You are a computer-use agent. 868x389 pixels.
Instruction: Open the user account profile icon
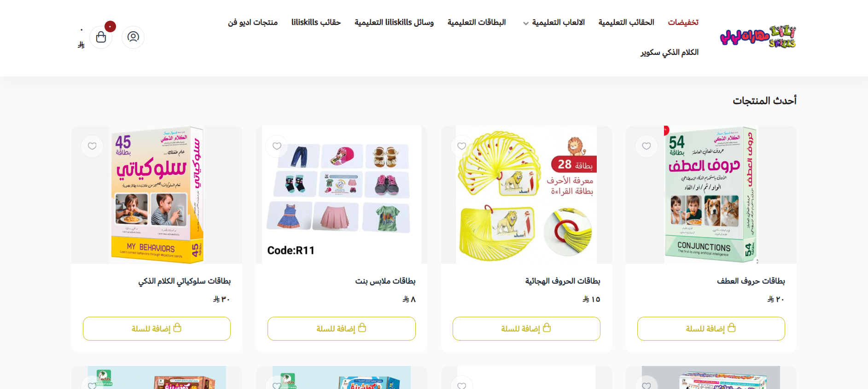point(133,37)
